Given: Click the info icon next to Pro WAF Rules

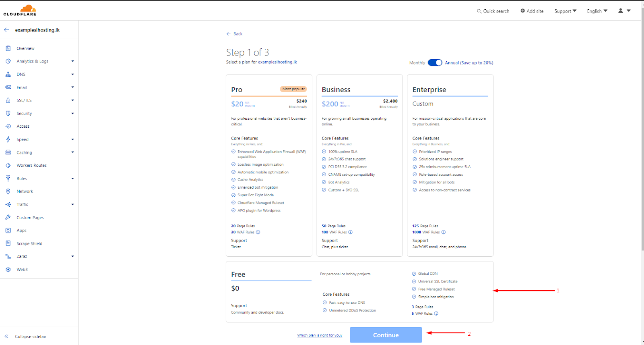Looking at the screenshot, I should 258,232.
